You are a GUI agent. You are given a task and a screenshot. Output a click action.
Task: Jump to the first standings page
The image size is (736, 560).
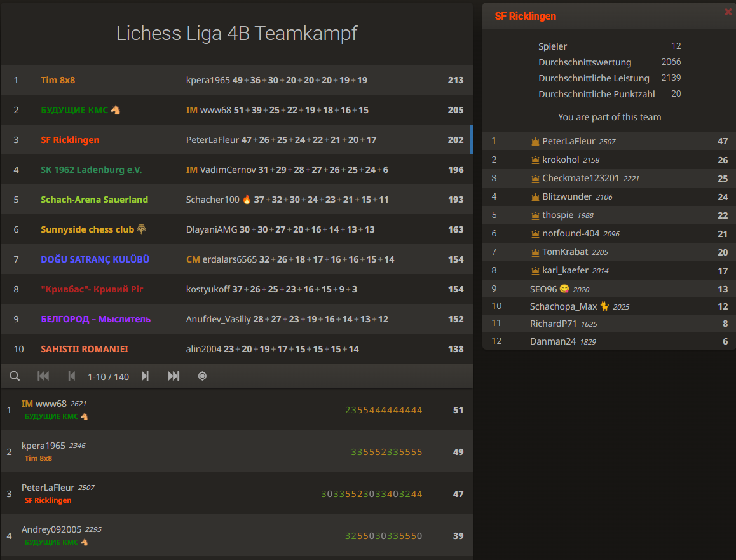click(x=43, y=376)
